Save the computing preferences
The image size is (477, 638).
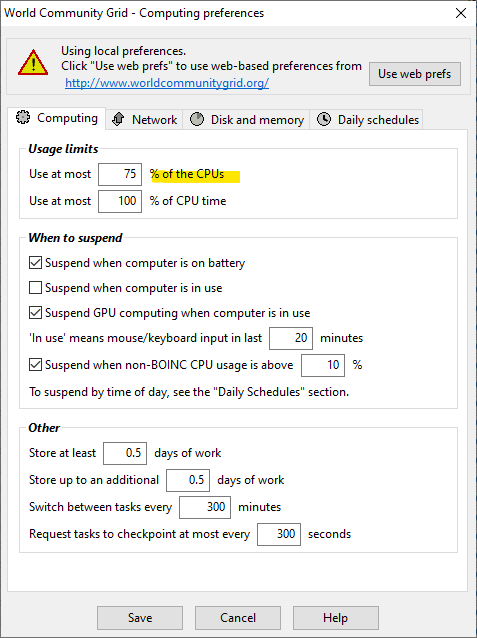tap(140, 618)
